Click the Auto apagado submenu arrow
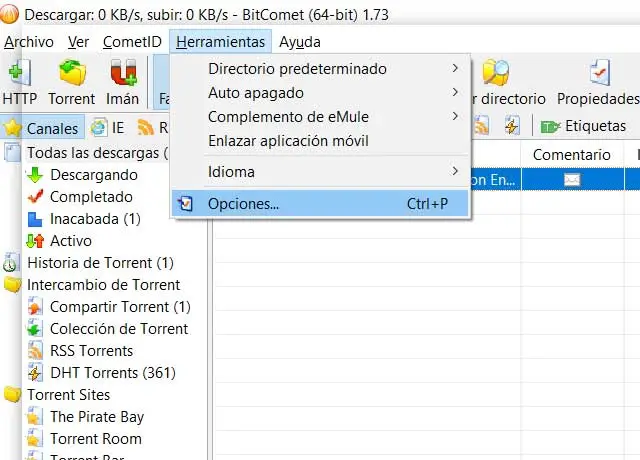 (455, 92)
